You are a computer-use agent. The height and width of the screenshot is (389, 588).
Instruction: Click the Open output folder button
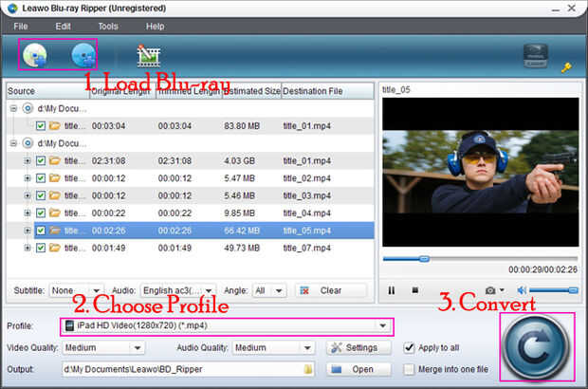coord(358,369)
